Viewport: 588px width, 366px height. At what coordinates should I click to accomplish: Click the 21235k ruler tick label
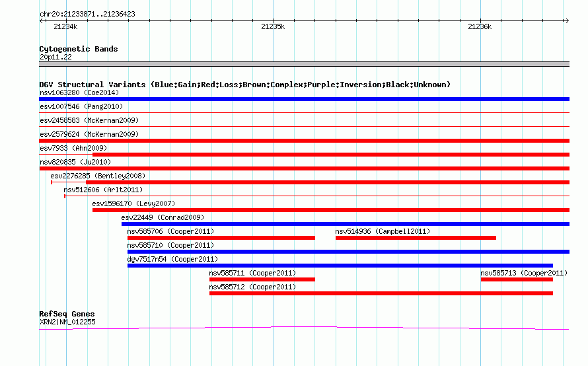tap(273, 26)
